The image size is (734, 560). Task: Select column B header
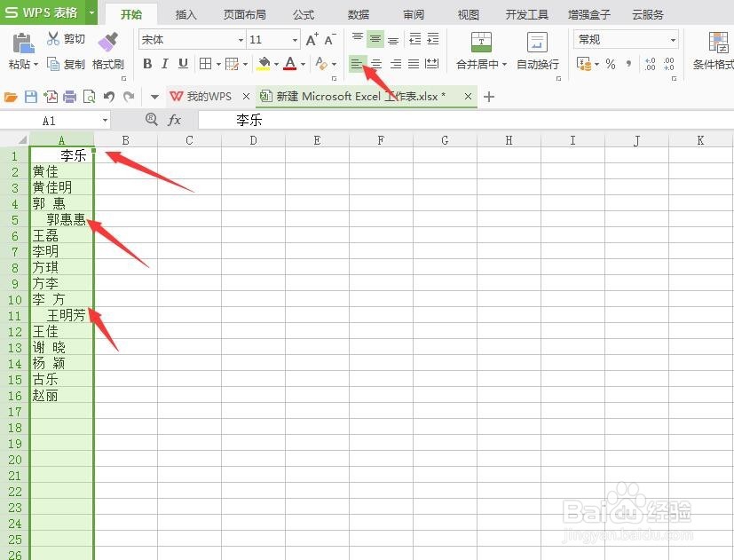(x=125, y=140)
